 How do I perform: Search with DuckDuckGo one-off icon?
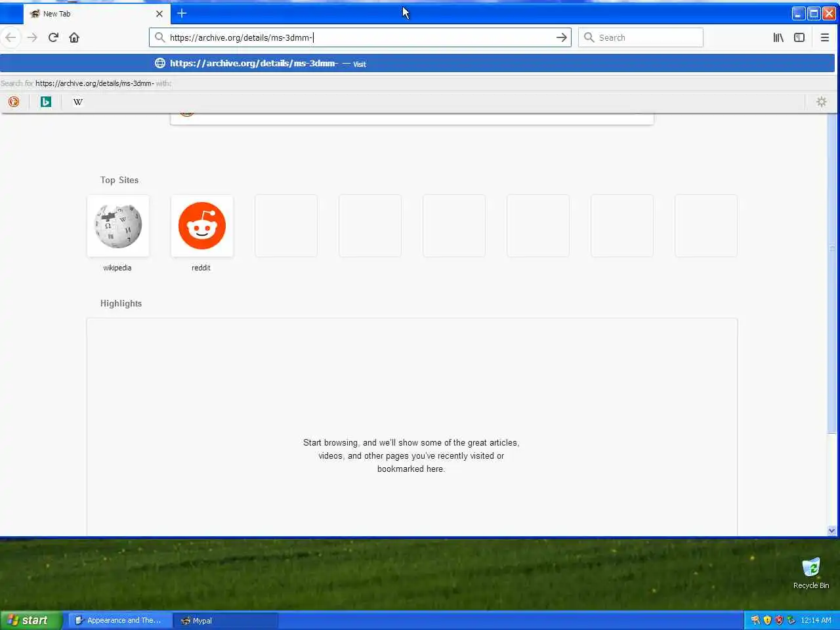pyautogui.click(x=14, y=102)
